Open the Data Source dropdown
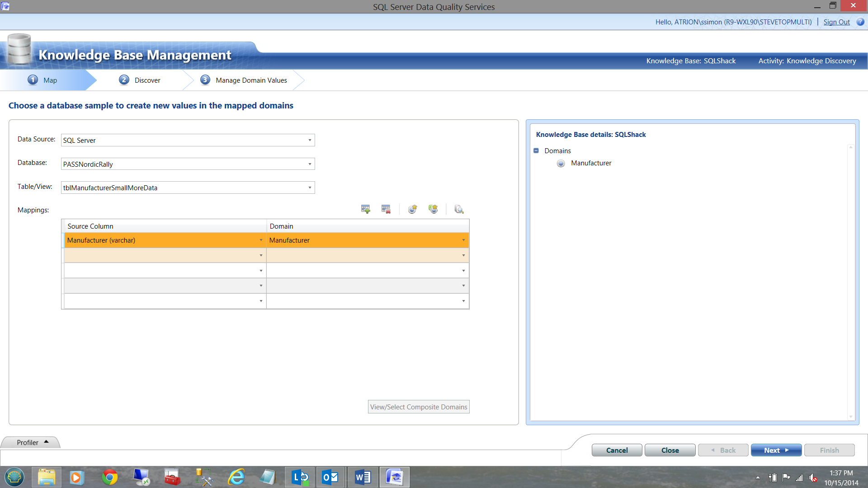The width and height of the screenshot is (868, 488). click(x=310, y=140)
